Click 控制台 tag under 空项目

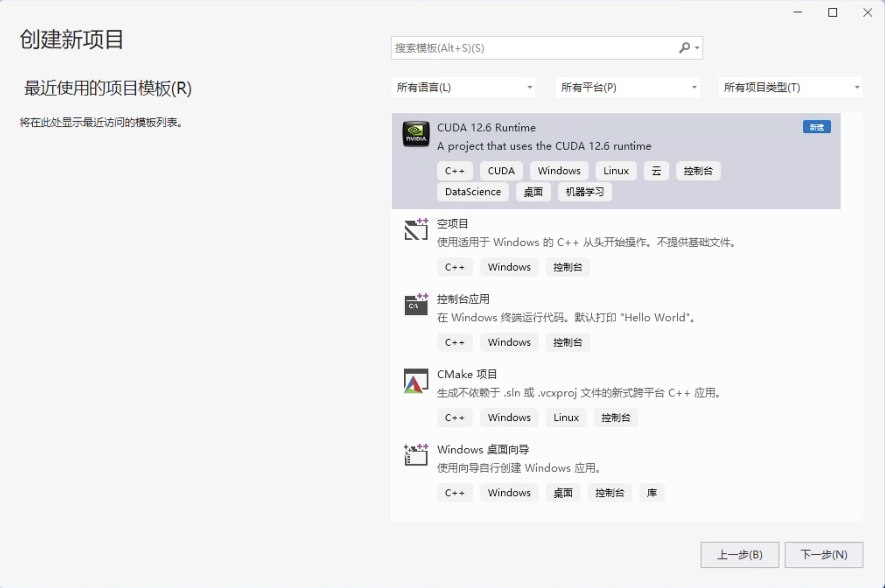click(568, 267)
